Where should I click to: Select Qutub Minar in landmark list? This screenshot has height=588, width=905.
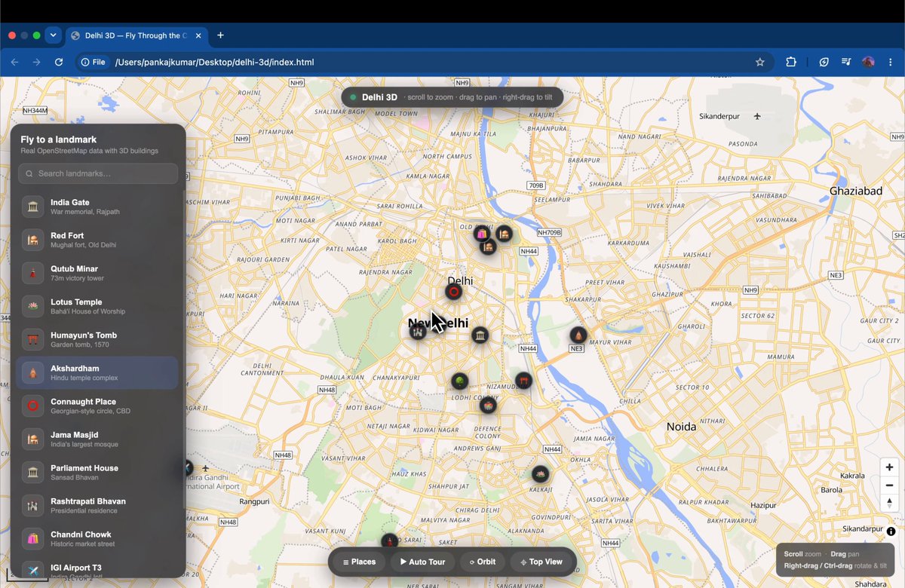[97, 273]
